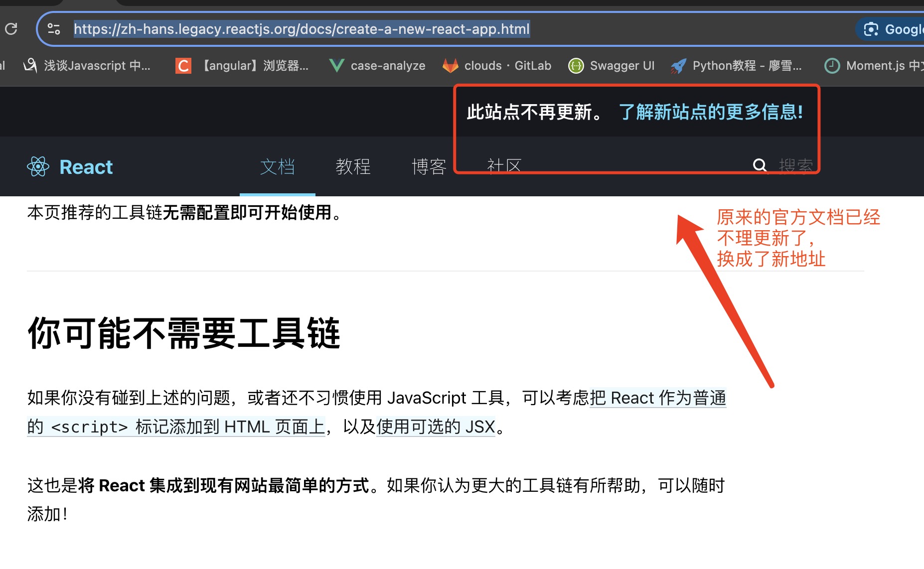The width and height of the screenshot is (924, 569).
Task: Select the 教程 navigation tab
Action: [x=353, y=166]
